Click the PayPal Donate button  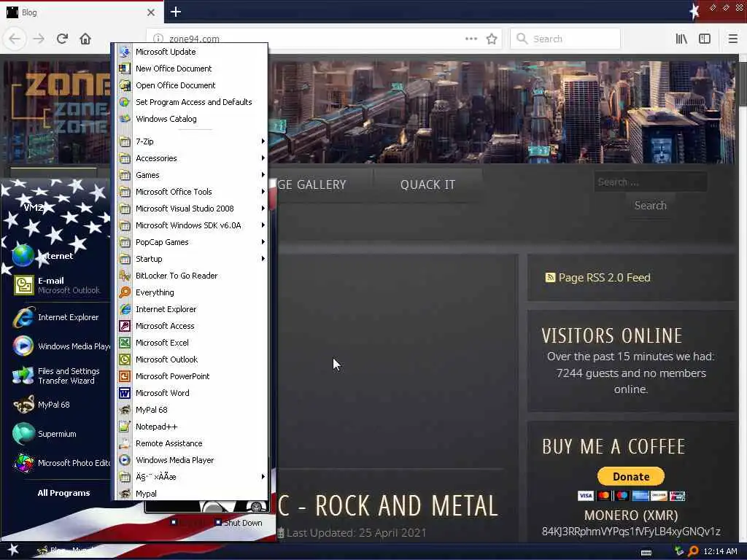631,476
